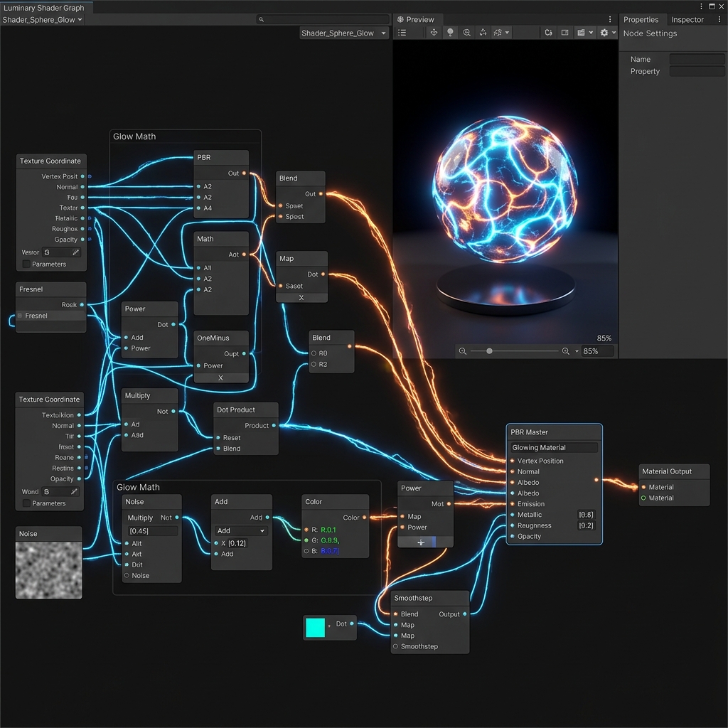
Task: Click the Emission input port on PBR Master
Action: coord(512,504)
